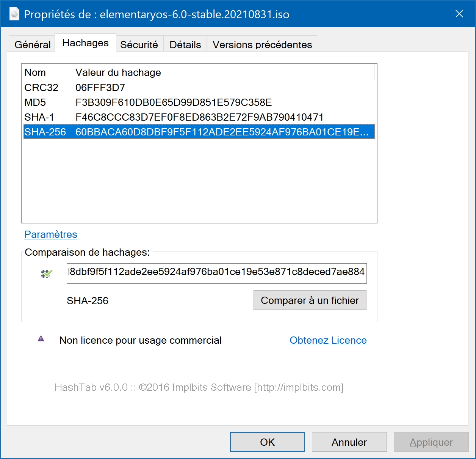The image size is (476, 459).
Task: Click the Valeur du hachage column header
Action: [224, 72]
